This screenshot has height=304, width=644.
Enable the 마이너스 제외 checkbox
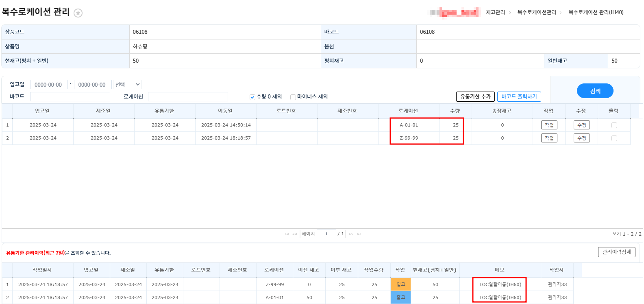click(x=293, y=97)
